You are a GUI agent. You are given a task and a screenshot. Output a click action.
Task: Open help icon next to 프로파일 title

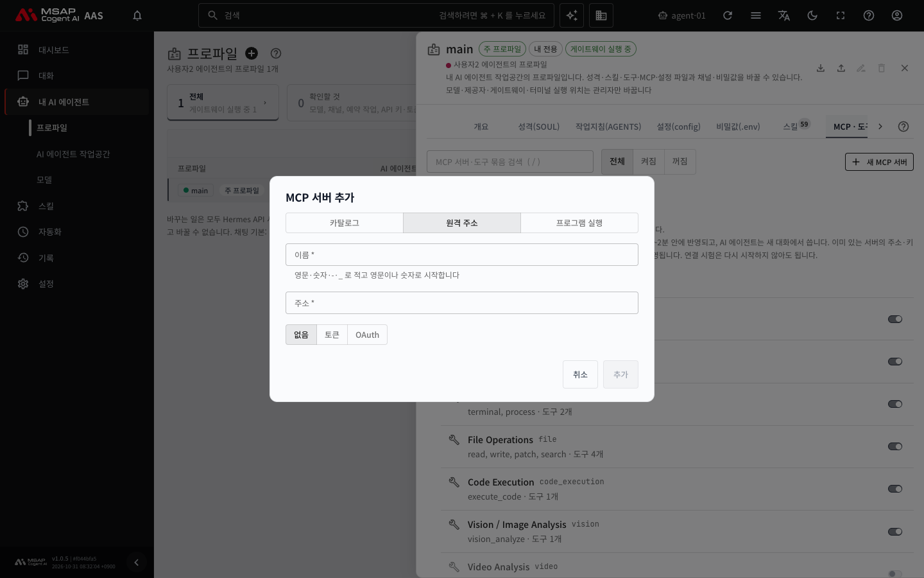276,53
